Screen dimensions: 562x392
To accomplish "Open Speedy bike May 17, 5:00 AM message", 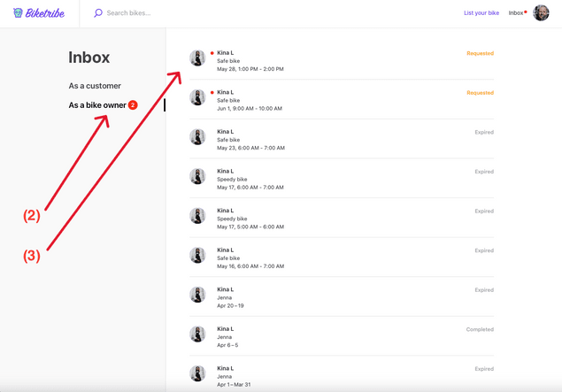I will [336, 219].
